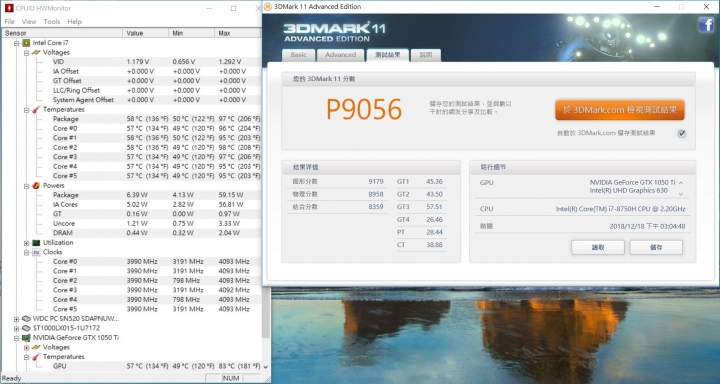This screenshot has width=720, height=384.
Task: Open the File menu in HWMonitor
Action: click(x=10, y=22)
